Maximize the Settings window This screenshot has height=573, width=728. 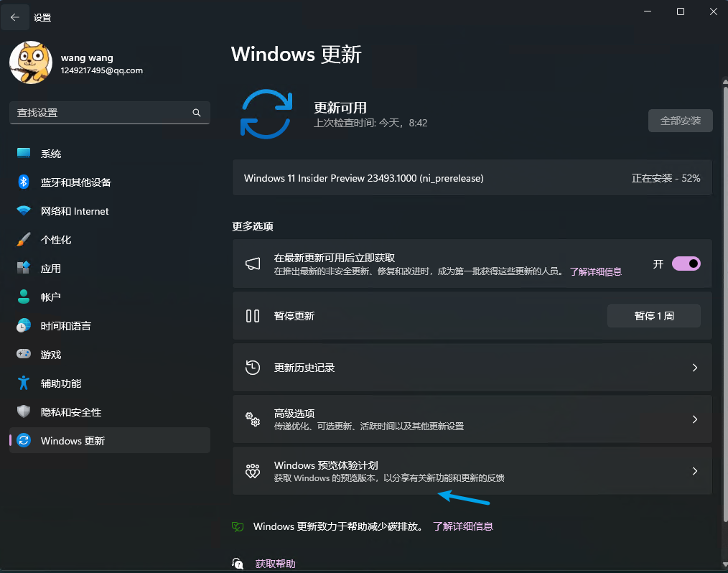pos(680,11)
